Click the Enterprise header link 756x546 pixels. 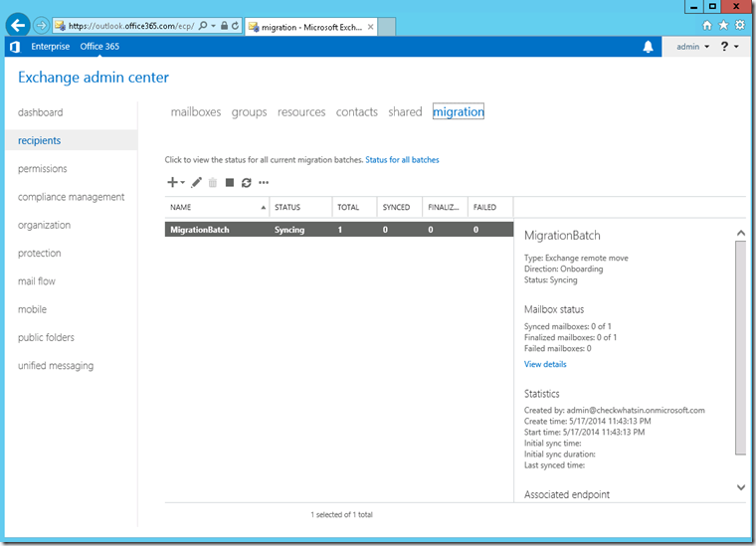[x=50, y=47]
